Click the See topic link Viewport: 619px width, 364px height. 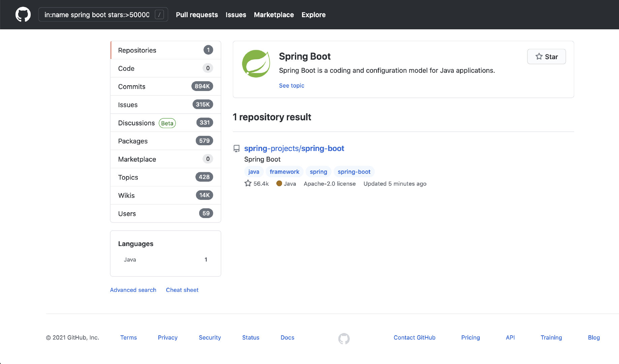pos(291,86)
